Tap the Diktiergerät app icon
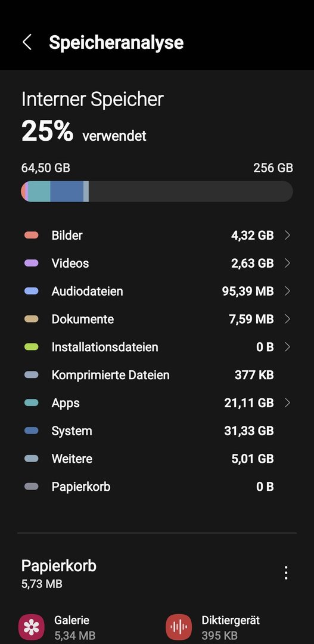The height and width of the screenshot is (644, 314). (179, 627)
